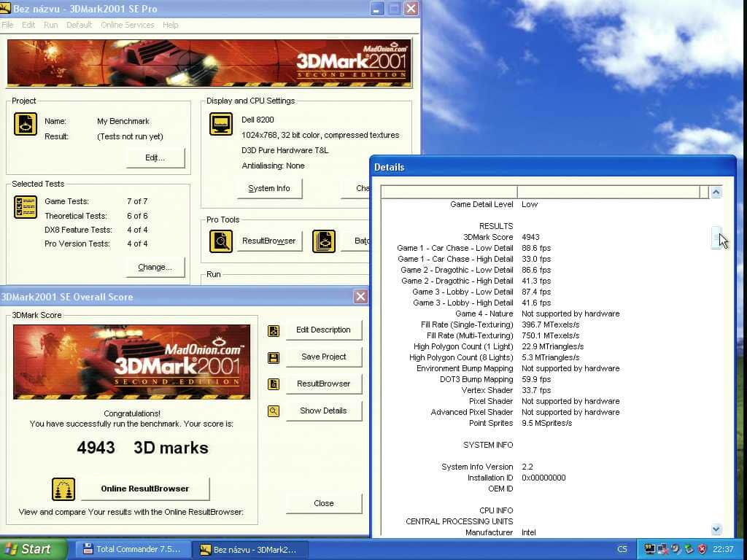Select the Bez názvu 3DMark taskbar button

251,549
